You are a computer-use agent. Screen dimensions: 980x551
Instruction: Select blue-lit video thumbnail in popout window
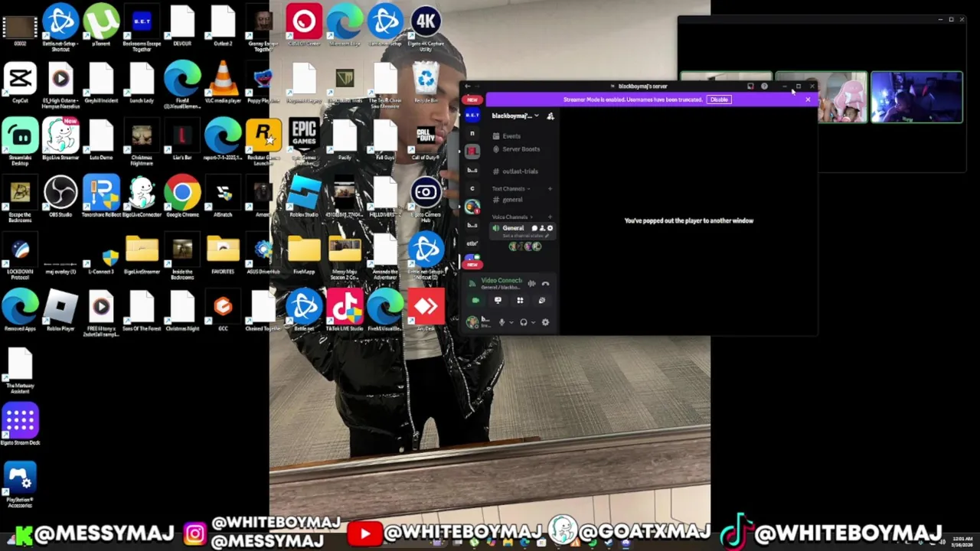click(916, 97)
